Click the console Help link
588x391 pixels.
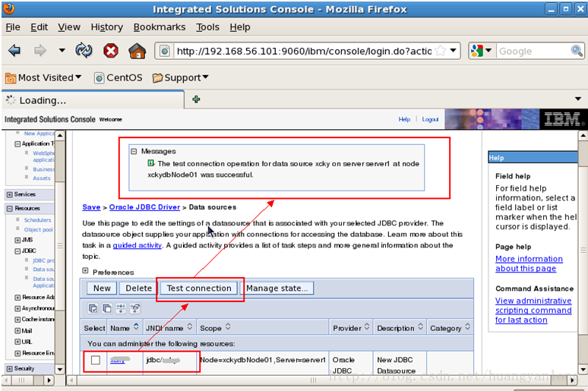404,119
